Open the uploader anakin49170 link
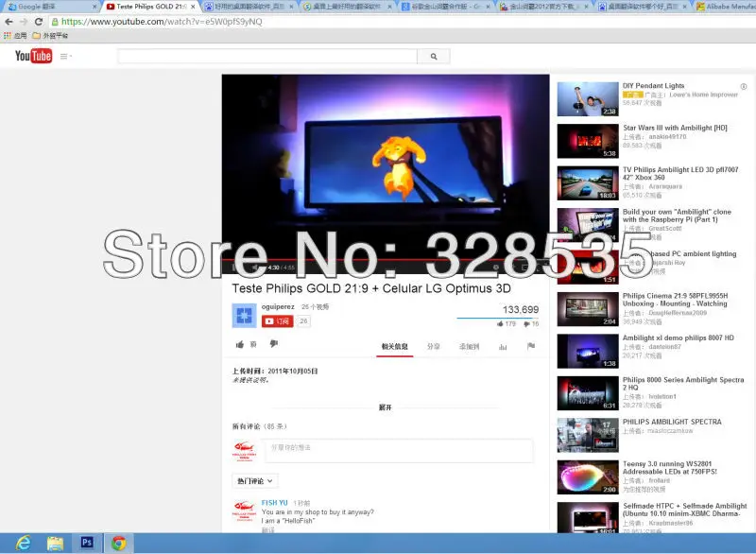Screen dimensions: 756x554 coord(667,137)
